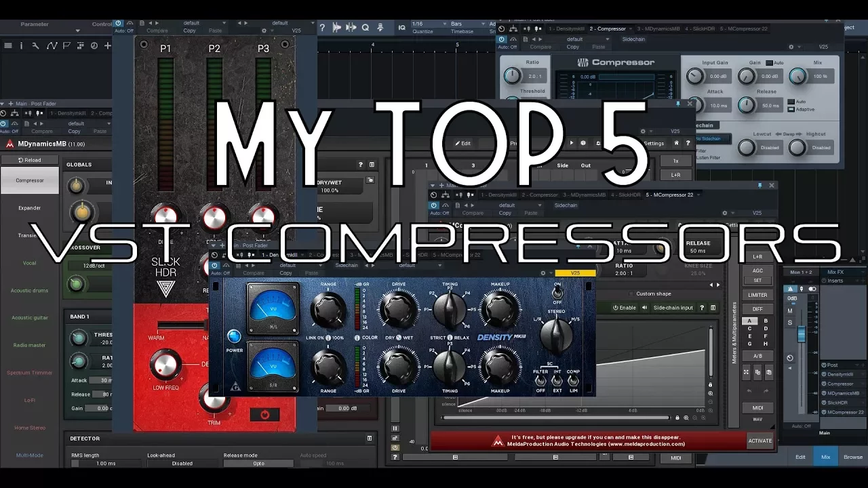Image resolution: width=868 pixels, height=488 pixels.
Task: Click the MeldaProduction logo in MDynamicsMB title
Action: pos(9,144)
